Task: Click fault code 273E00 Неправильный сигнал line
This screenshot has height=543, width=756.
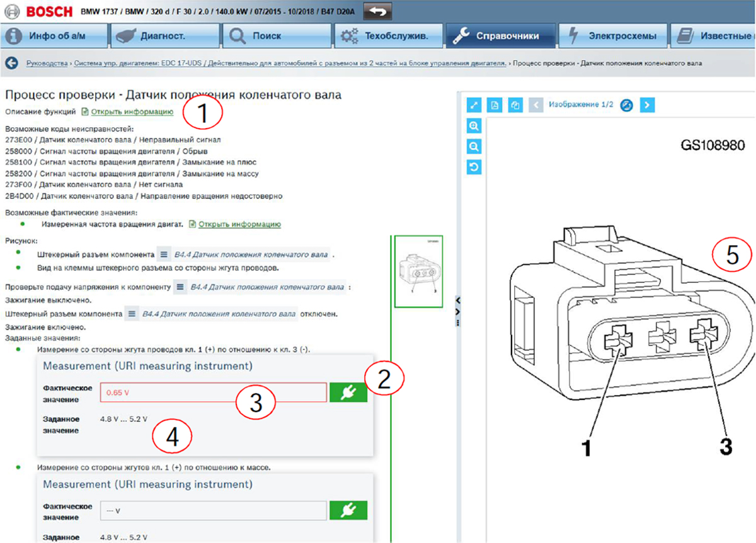Action: [x=113, y=139]
